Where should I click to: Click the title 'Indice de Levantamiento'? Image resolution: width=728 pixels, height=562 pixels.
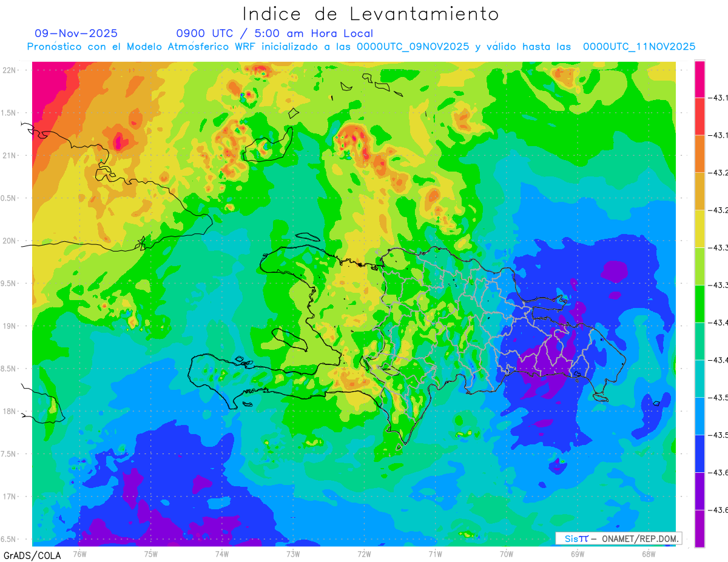pos(371,13)
